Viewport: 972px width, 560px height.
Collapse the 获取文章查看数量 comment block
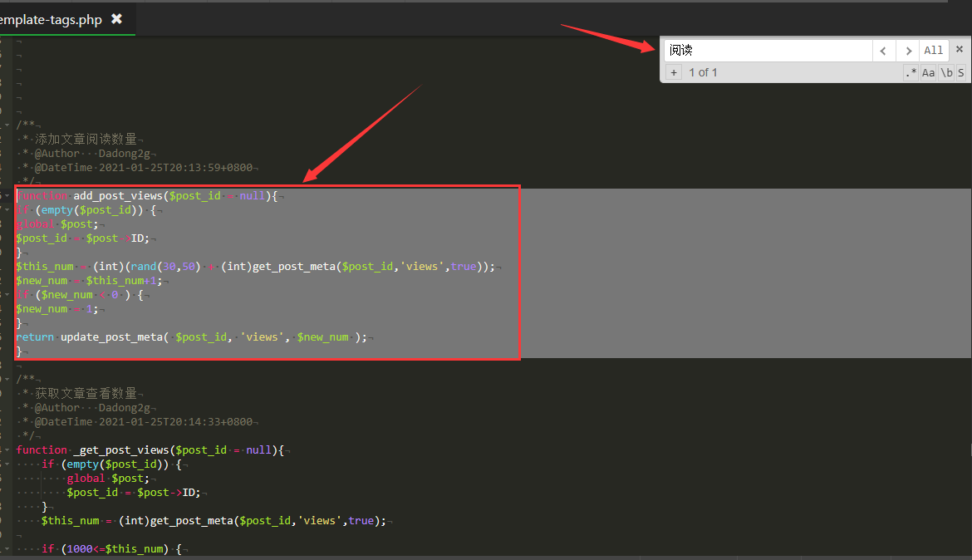tap(7, 380)
